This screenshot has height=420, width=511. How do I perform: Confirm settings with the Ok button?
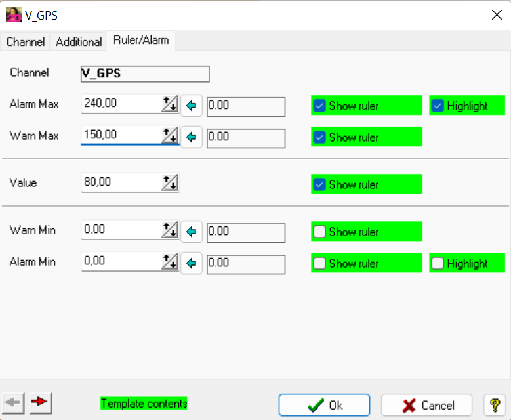pyautogui.click(x=324, y=405)
